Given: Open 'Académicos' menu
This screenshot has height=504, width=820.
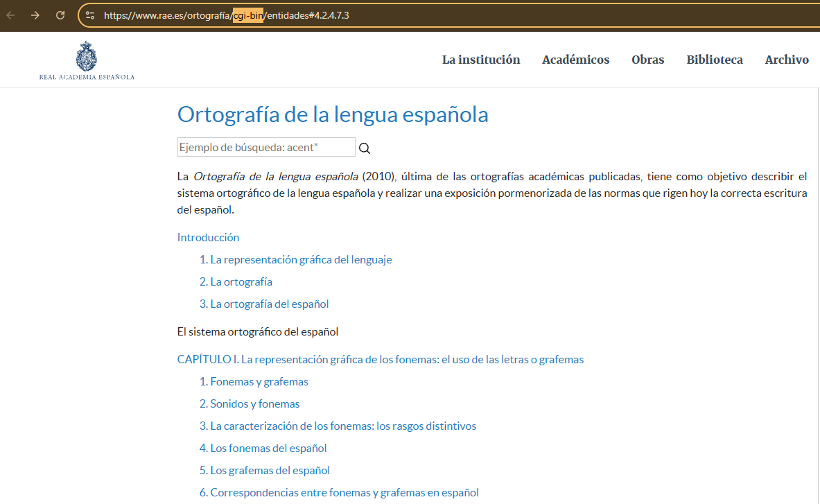Looking at the screenshot, I should pyautogui.click(x=576, y=60).
